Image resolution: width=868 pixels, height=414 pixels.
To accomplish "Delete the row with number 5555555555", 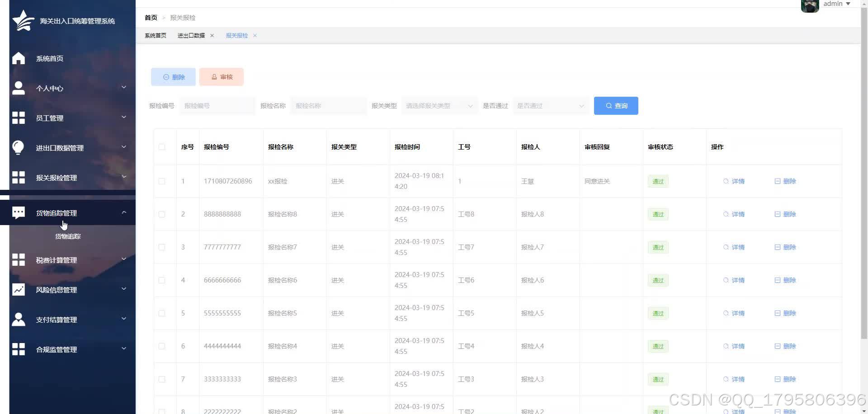I will coord(785,313).
